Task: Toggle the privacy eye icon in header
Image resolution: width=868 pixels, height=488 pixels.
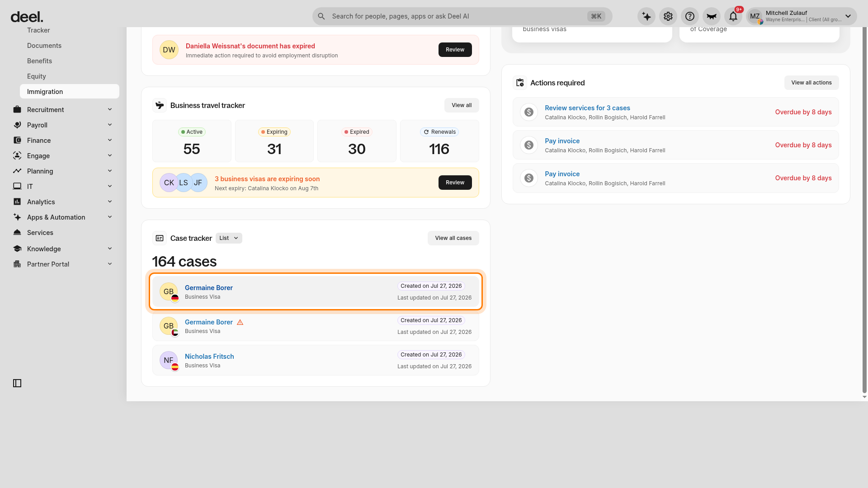Action: 712,16
